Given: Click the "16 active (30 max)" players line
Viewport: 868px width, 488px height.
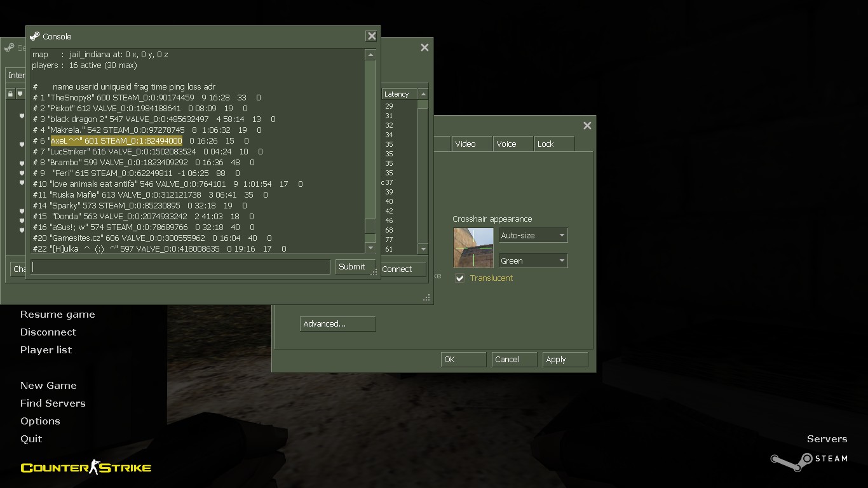Looking at the screenshot, I should point(85,65).
